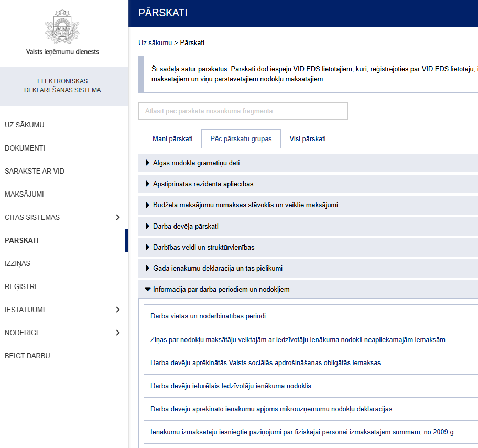The width and height of the screenshot is (478, 448).
Task: Expand Budžeta maksājumu nomaksas stāvoklis group
Action: (x=308, y=205)
